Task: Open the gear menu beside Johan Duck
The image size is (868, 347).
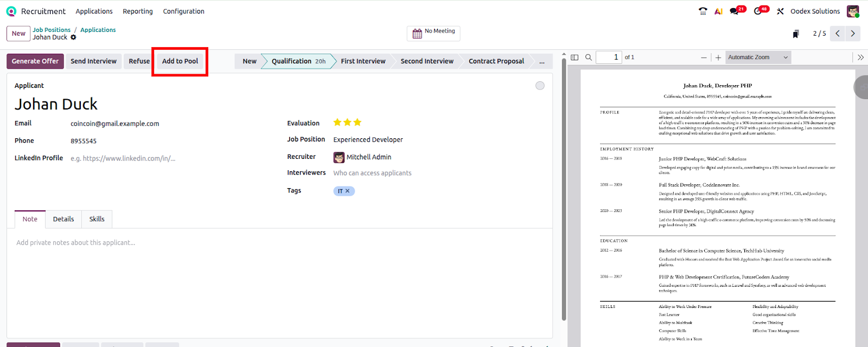Action: click(74, 37)
